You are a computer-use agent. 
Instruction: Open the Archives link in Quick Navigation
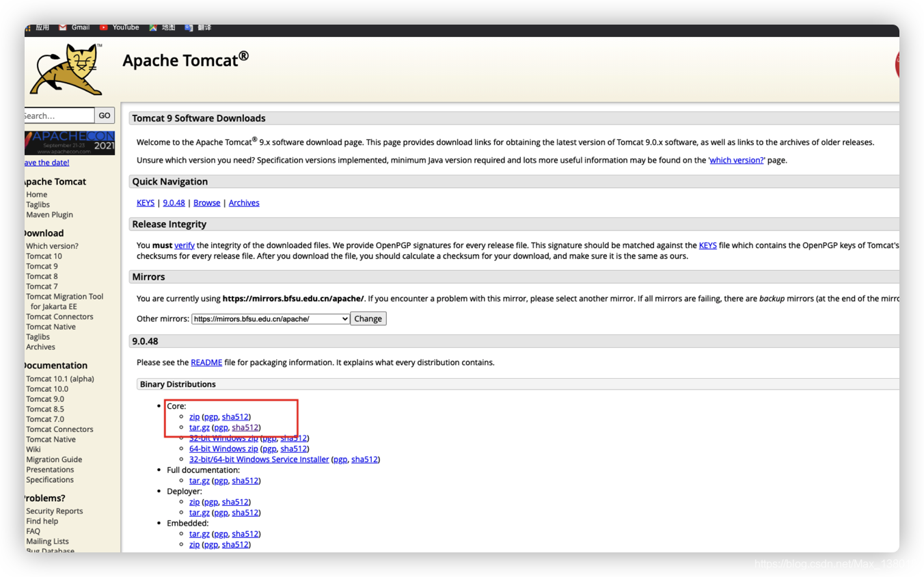tap(244, 203)
